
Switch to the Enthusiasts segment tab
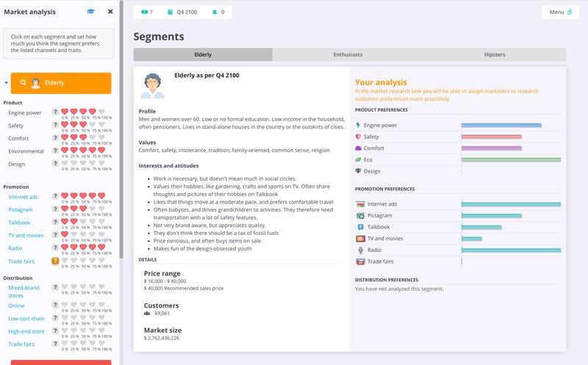tap(348, 54)
